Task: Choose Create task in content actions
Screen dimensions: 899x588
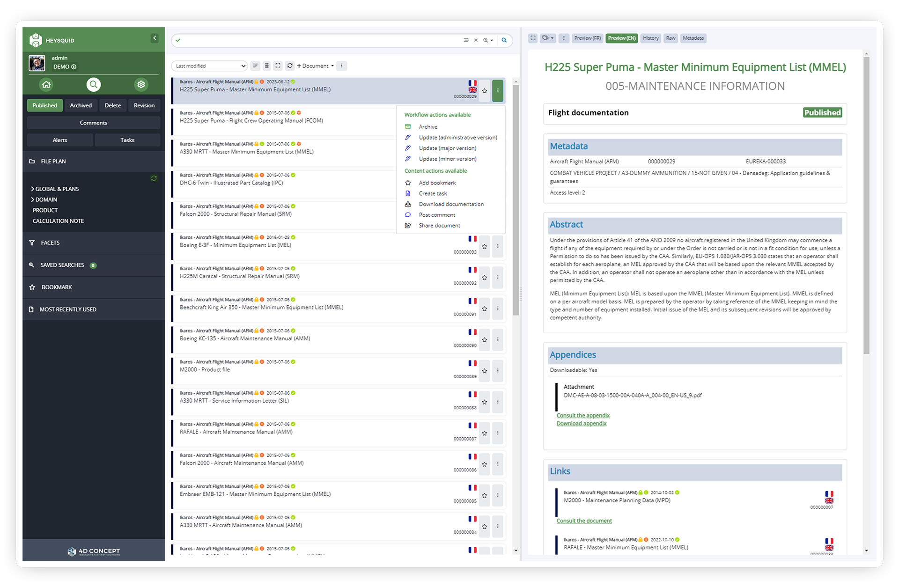Action: [x=433, y=194]
